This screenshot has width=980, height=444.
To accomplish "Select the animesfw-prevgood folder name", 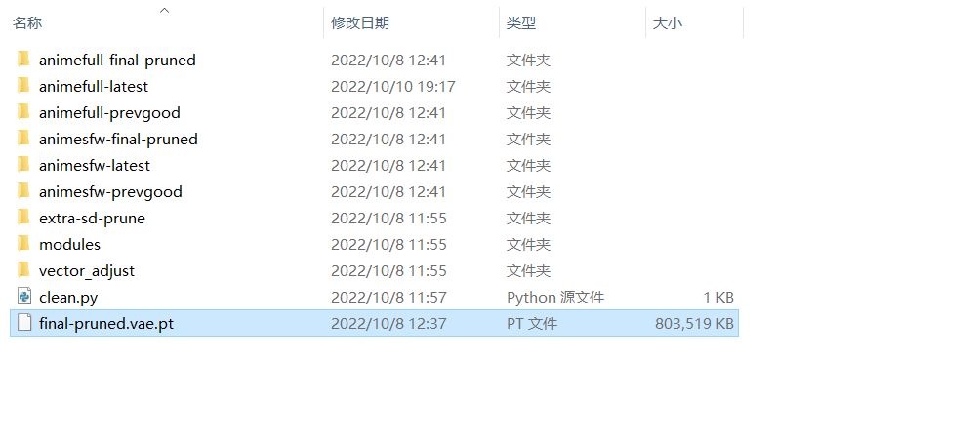I will coord(110,191).
